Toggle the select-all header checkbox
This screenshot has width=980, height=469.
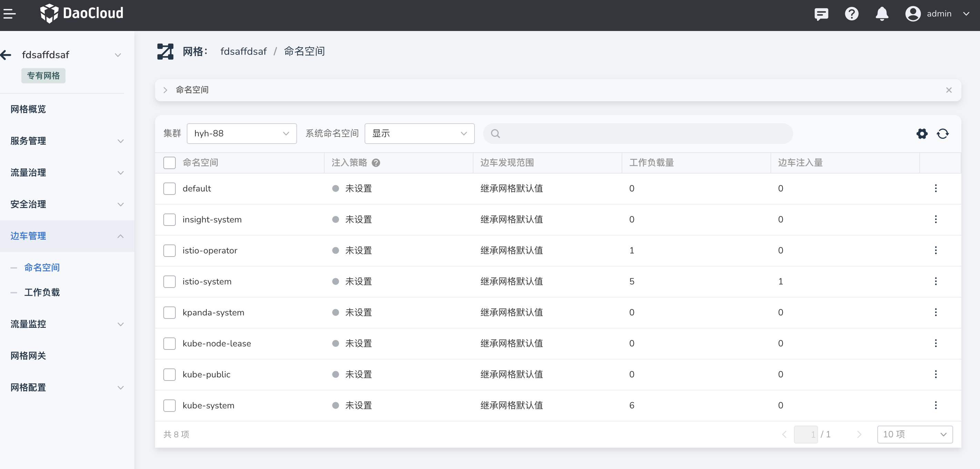[x=169, y=163]
